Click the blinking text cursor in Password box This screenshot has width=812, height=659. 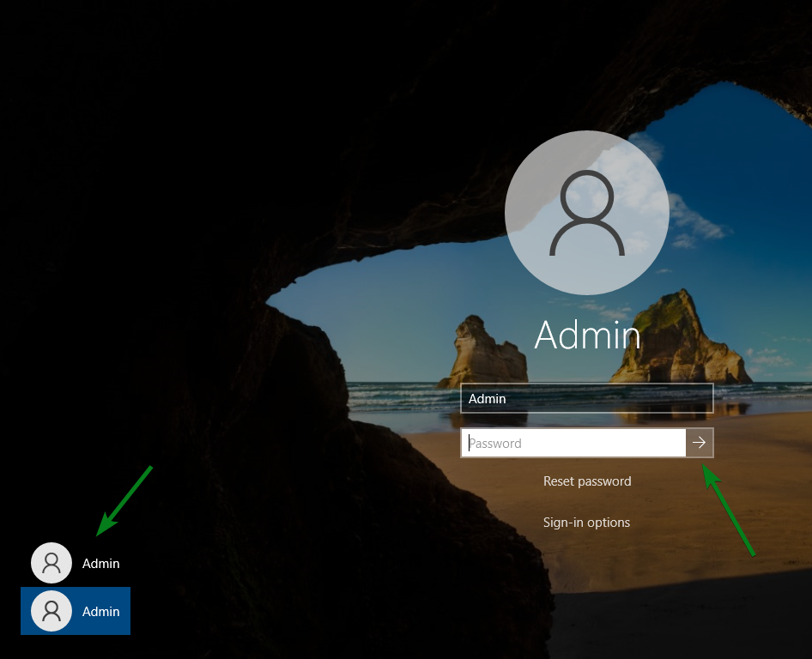click(469, 444)
